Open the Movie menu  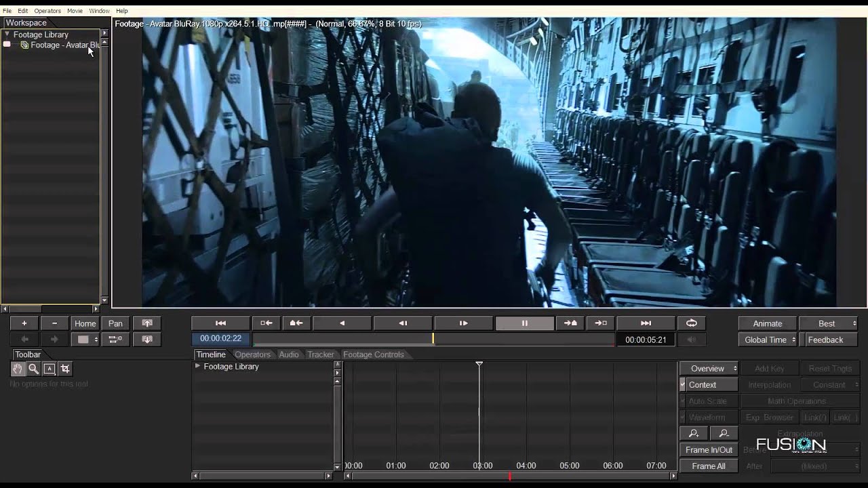pyautogui.click(x=75, y=11)
